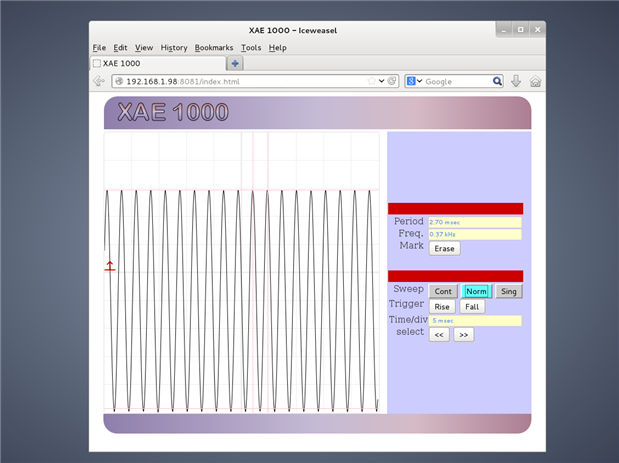Click the Time/div value field
619x463 pixels.
475,321
